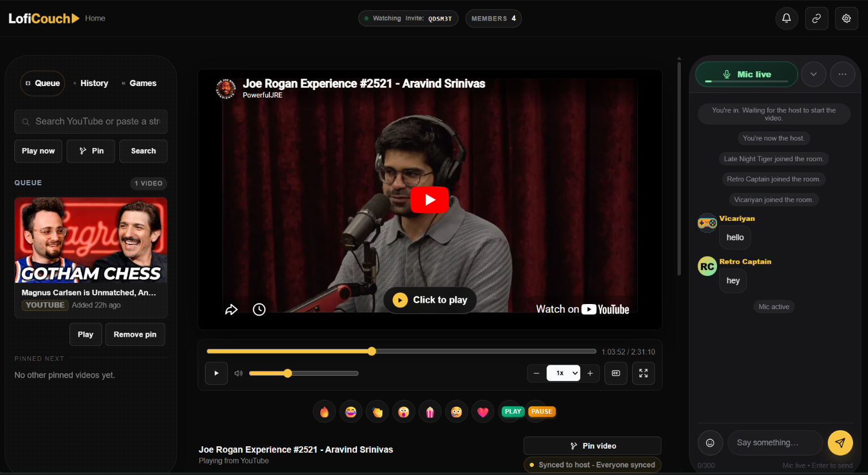Send the shocked face reaction
The height and width of the screenshot is (475, 868).
click(404, 412)
